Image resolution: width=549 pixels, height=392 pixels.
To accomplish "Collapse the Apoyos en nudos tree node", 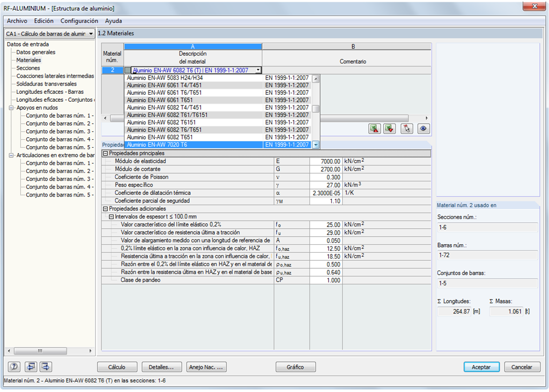I will [11, 108].
